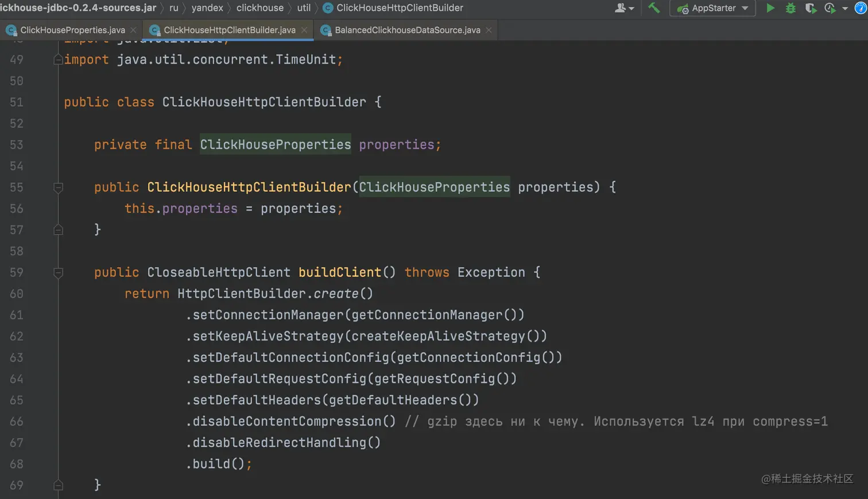Click the 'clickhouse' breadcrumb segment
Screen dimensions: 868x499
point(260,8)
